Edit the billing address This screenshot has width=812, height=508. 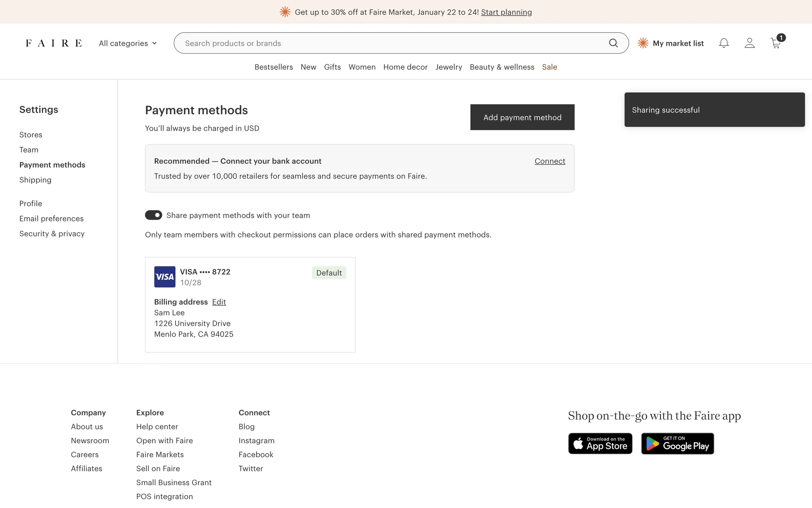[219, 302]
